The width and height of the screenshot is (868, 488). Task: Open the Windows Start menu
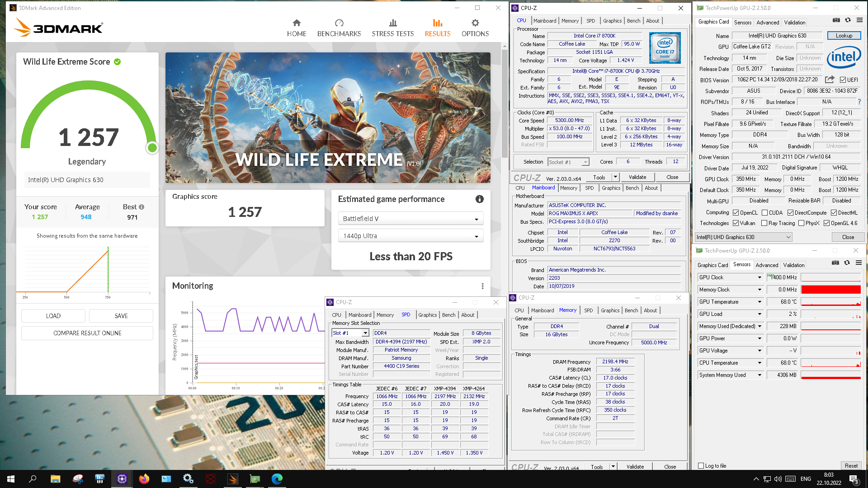click(11, 479)
